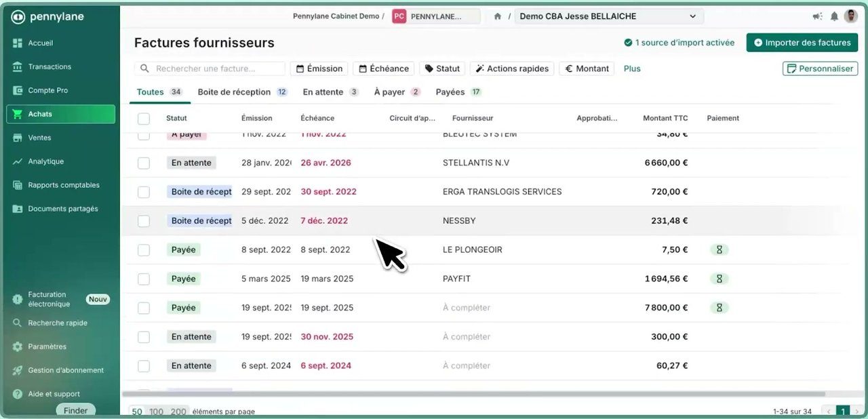
Task: Click the PENNYLANE... company selector field
Action: pos(436,16)
